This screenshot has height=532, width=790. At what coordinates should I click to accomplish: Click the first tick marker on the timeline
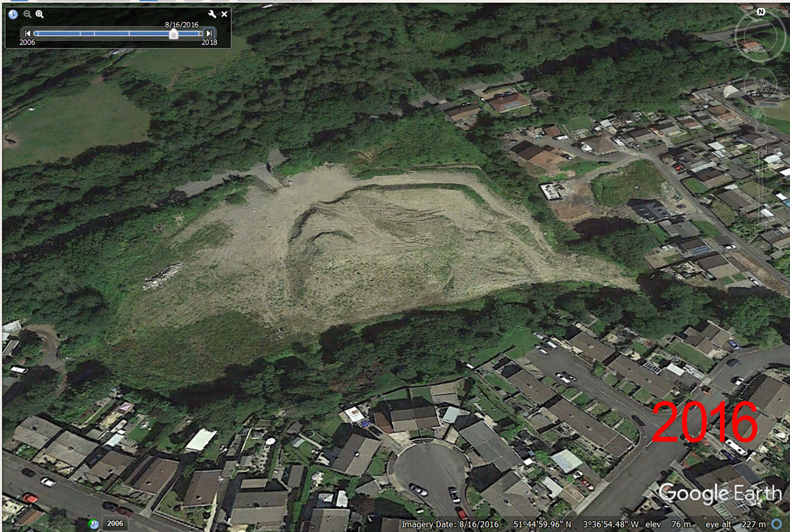click(38, 34)
